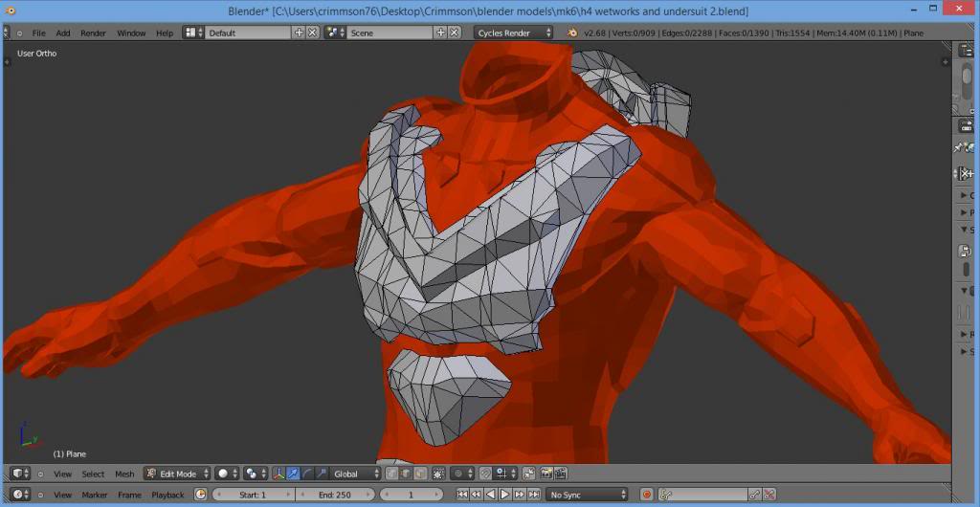Click the End: 250 frame field
The width and height of the screenshot is (980, 507).
coord(335,495)
